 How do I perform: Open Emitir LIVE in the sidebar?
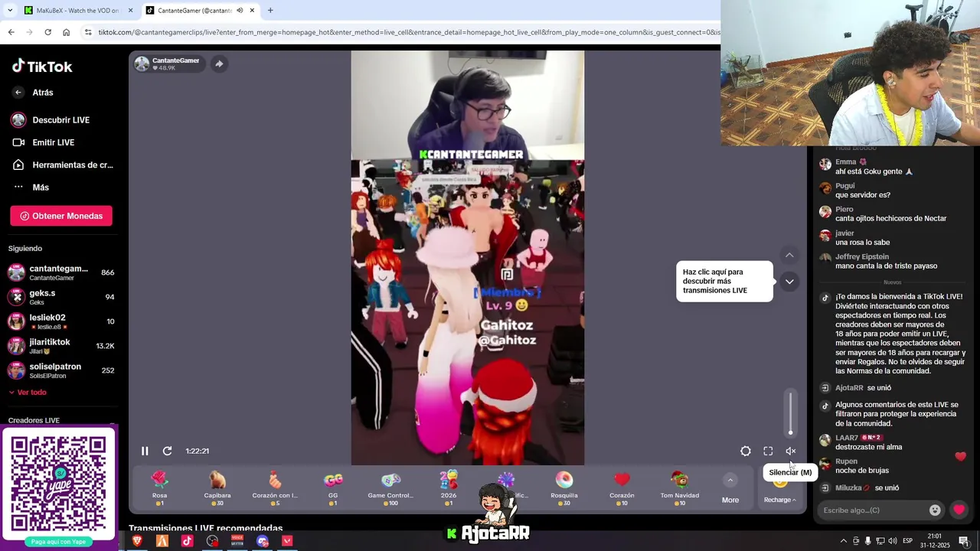click(43, 142)
